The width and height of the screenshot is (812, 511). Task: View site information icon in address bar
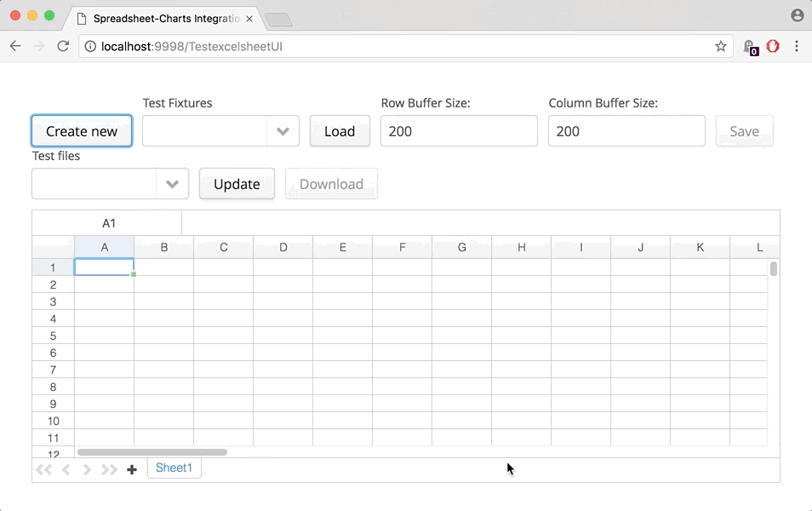[90, 46]
